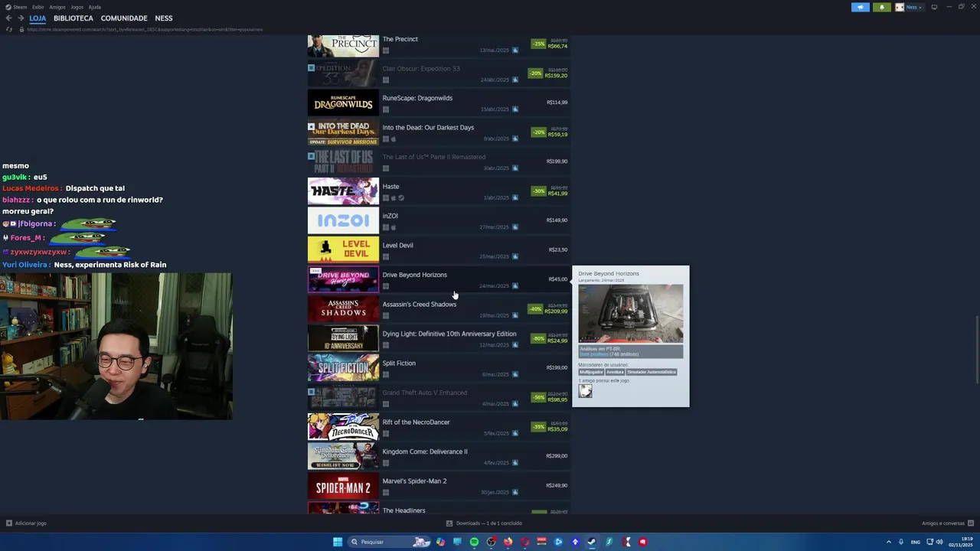Open Clair Obscur: Expedition 33 entry
Image resolution: width=980 pixels, height=551 pixels.
(x=437, y=73)
